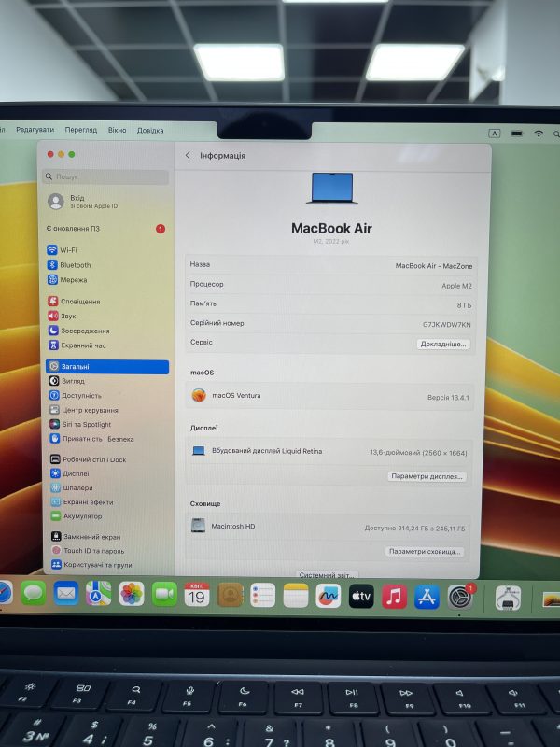Click battery status in menu bar
Viewport: 560px width, 747px height.
pyautogui.click(x=517, y=134)
